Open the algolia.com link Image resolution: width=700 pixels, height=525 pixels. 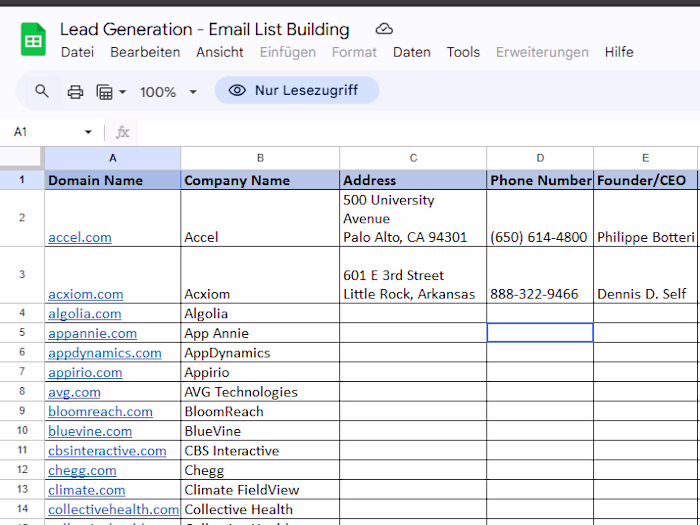85,314
